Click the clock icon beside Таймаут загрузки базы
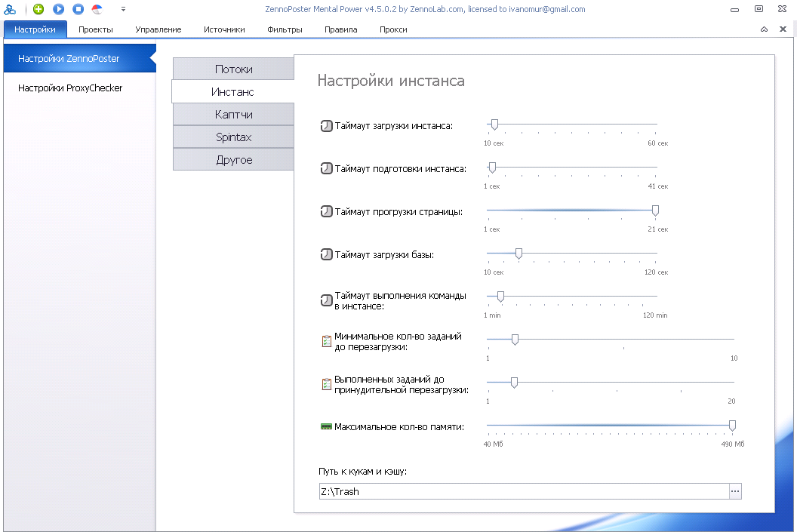The width and height of the screenshot is (797, 532). [326, 254]
